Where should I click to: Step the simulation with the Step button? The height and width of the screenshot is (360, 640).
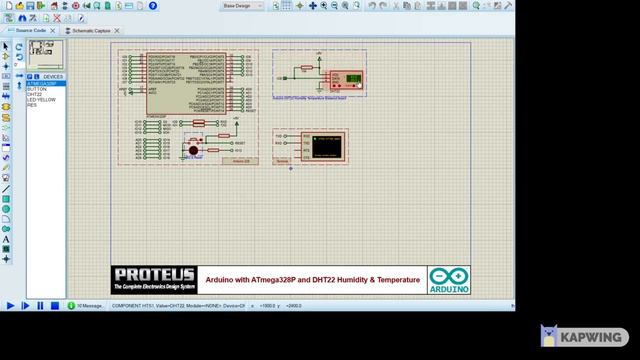pyautogui.click(x=25, y=305)
